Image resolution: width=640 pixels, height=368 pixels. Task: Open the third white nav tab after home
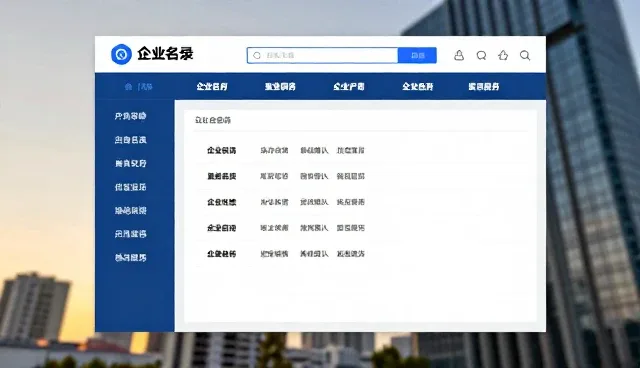pyautogui.click(x=349, y=86)
